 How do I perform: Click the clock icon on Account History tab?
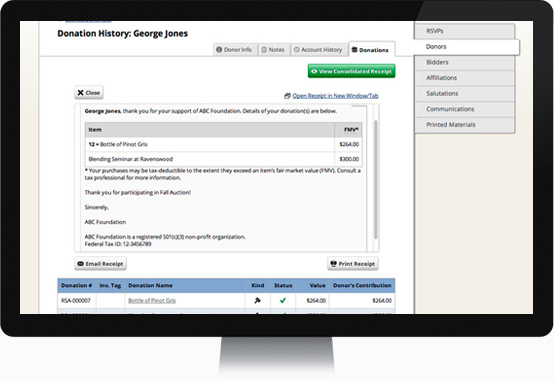tap(297, 50)
